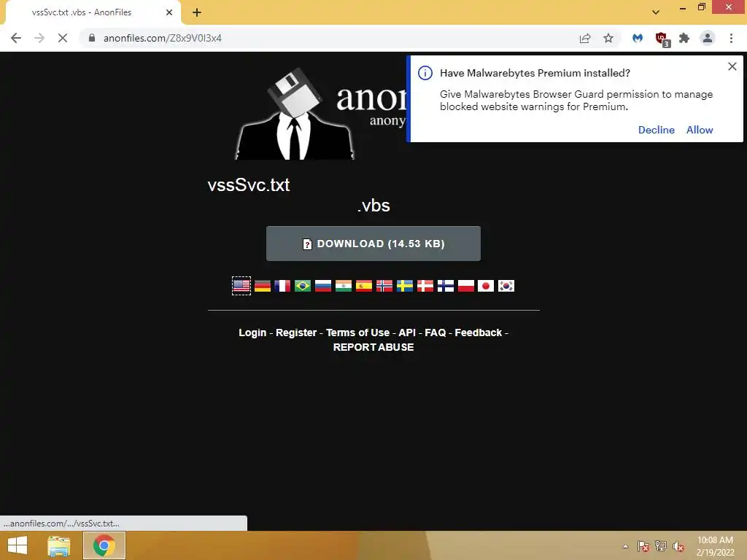This screenshot has width=747, height=560.
Task: Open Chrome's three-dot menu
Action: [731, 38]
